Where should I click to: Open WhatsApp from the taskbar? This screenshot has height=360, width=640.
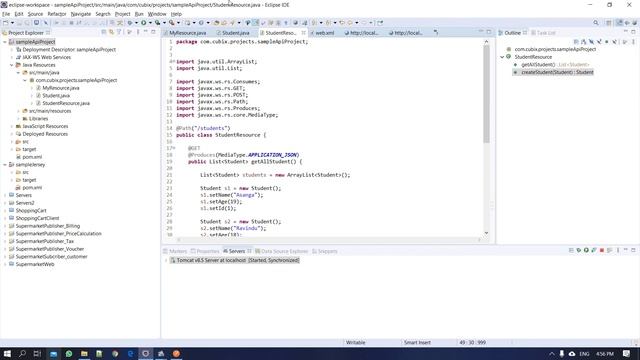[x=69, y=353]
